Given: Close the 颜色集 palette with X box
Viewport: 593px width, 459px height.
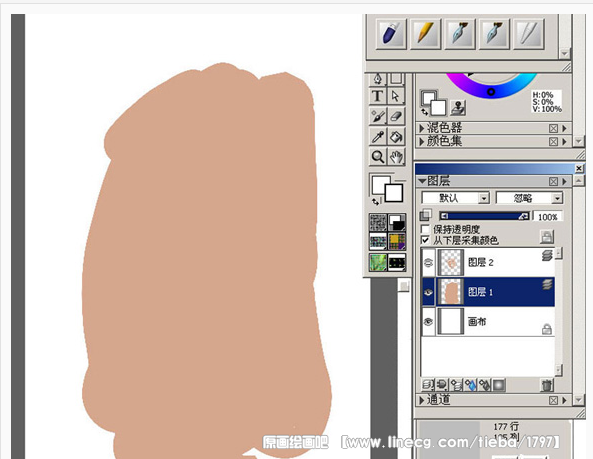Looking at the screenshot, I should [x=553, y=141].
